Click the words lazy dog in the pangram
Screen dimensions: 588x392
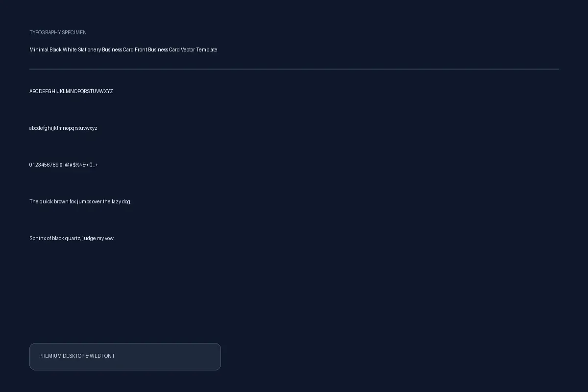coord(122,201)
